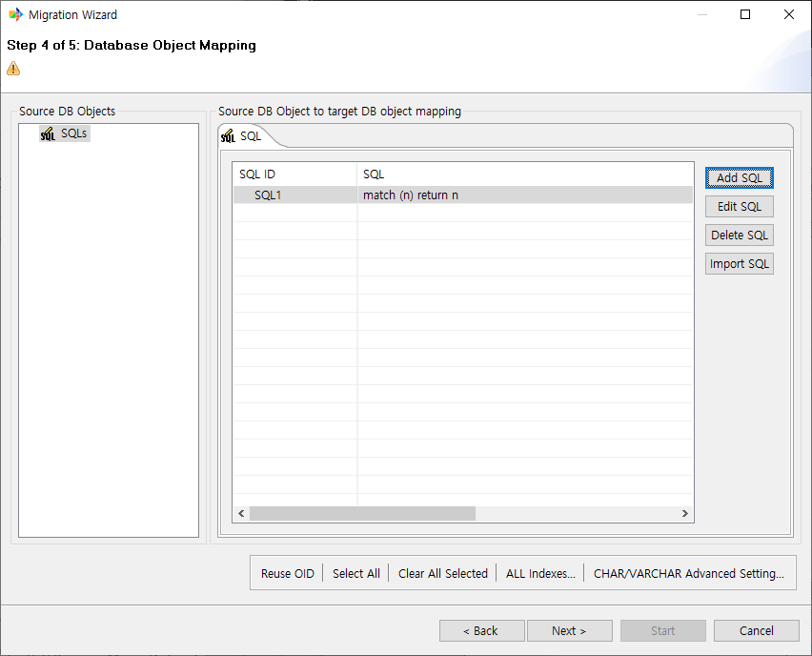Click the horizontal scrollbar thumb

pyautogui.click(x=362, y=514)
